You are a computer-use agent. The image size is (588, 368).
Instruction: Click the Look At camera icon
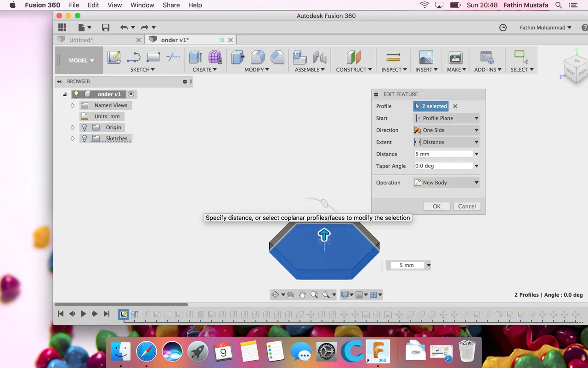click(290, 295)
